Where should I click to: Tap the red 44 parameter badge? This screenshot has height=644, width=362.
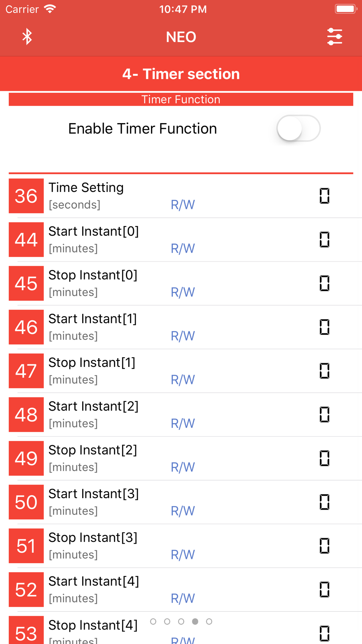26,240
